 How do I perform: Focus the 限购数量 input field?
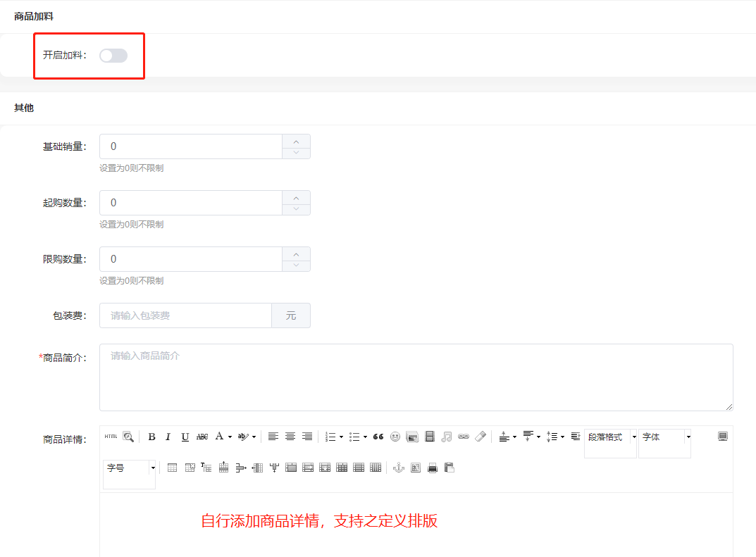coord(191,259)
